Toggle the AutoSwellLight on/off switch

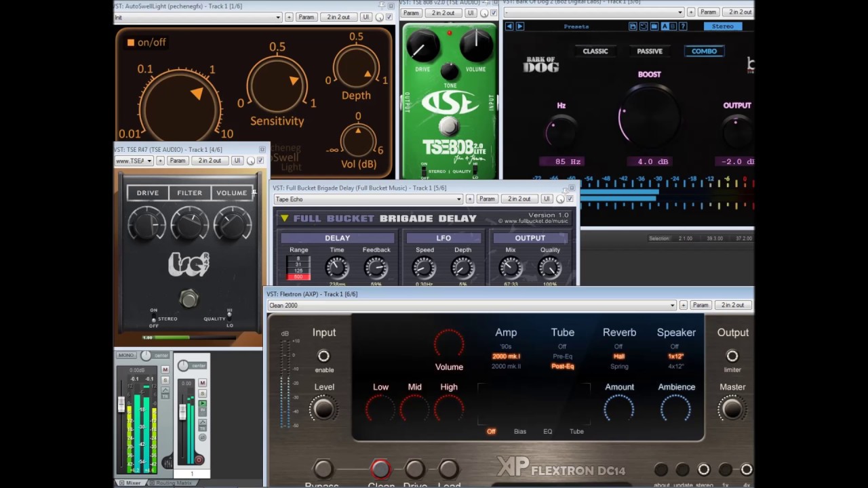tap(131, 43)
